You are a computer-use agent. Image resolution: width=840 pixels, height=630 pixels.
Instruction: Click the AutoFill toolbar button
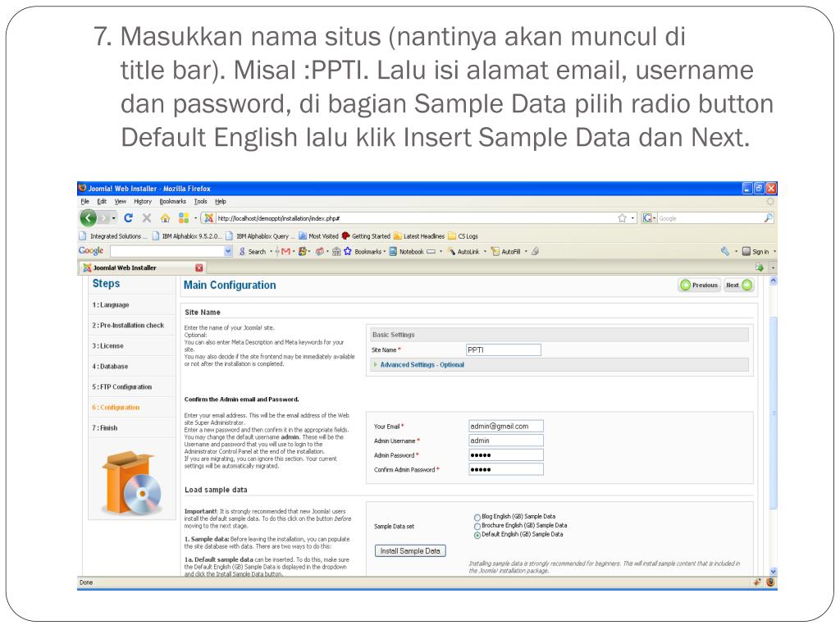click(505, 251)
